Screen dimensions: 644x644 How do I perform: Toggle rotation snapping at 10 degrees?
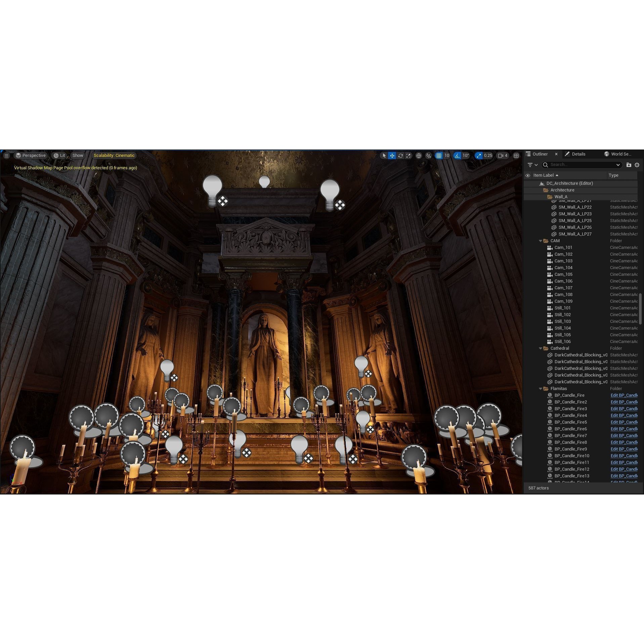[x=457, y=155]
